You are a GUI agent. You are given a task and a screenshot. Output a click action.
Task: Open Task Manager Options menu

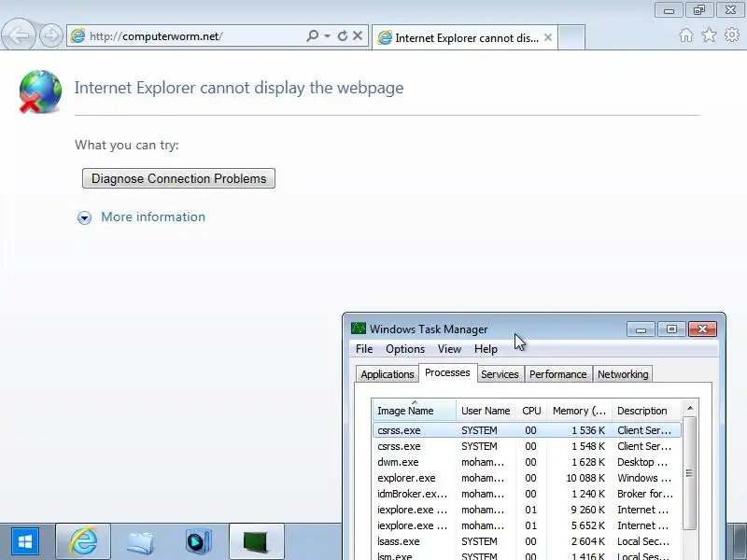(405, 349)
